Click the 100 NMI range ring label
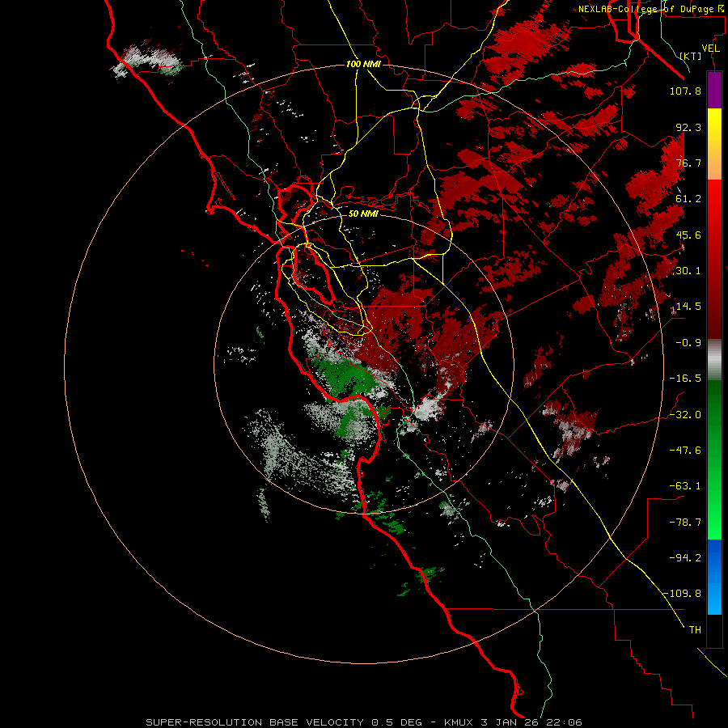 click(363, 64)
